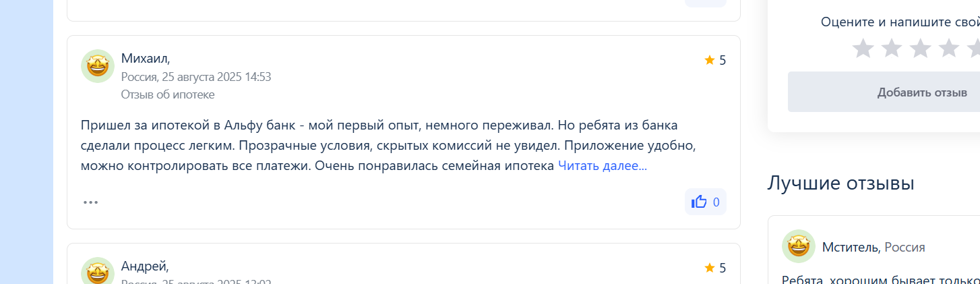
Task: Click orange star rating on Андрей's review
Action: [709, 268]
